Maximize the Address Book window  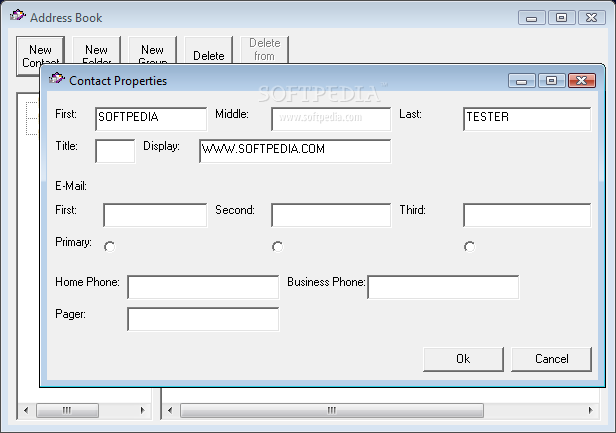tap(561, 18)
